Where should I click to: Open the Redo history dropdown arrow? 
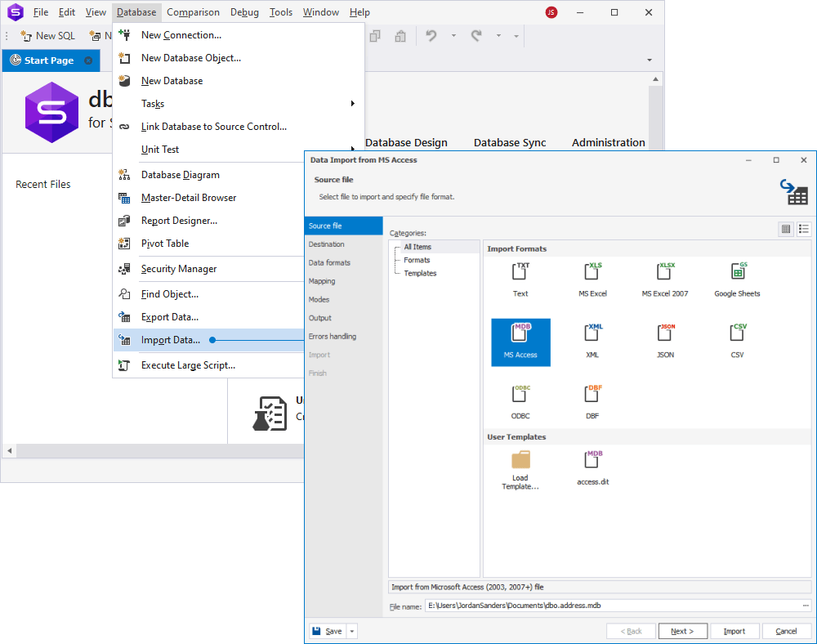[x=498, y=36]
